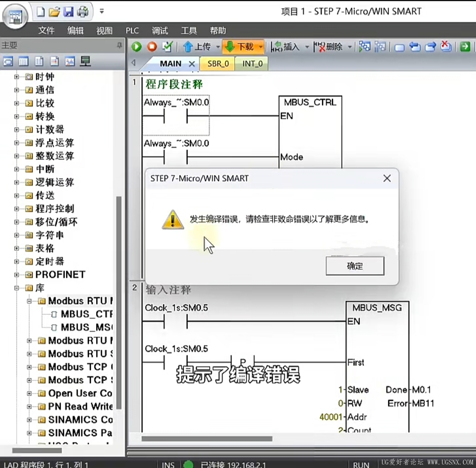Click the New file icon
The width and height of the screenshot is (476, 468).
pyautogui.click(x=41, y=12)
